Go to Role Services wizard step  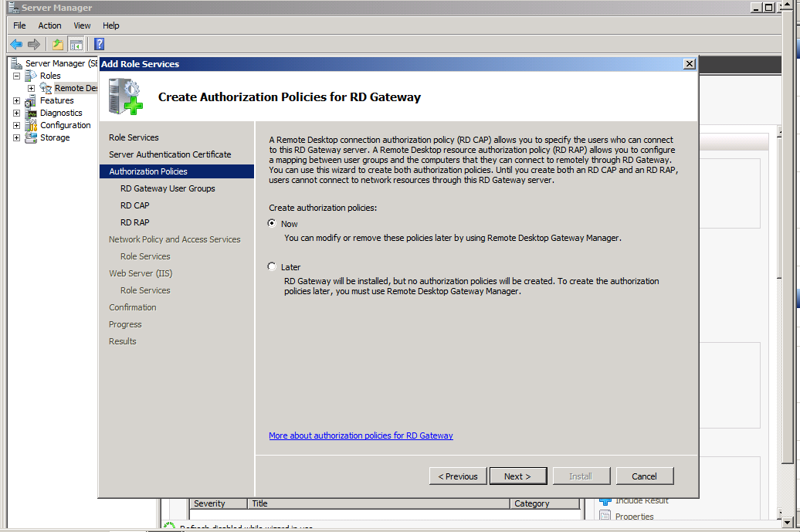tap(134, 137)
